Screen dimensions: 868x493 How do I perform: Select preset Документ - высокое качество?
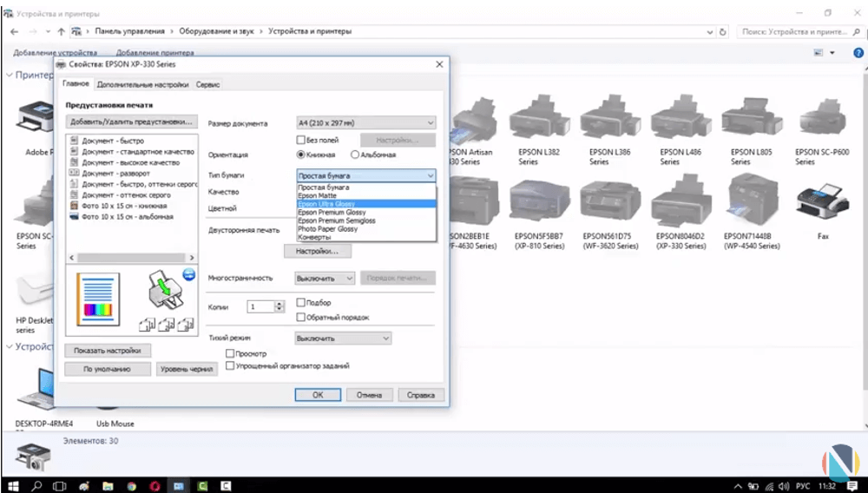[131, 162]
